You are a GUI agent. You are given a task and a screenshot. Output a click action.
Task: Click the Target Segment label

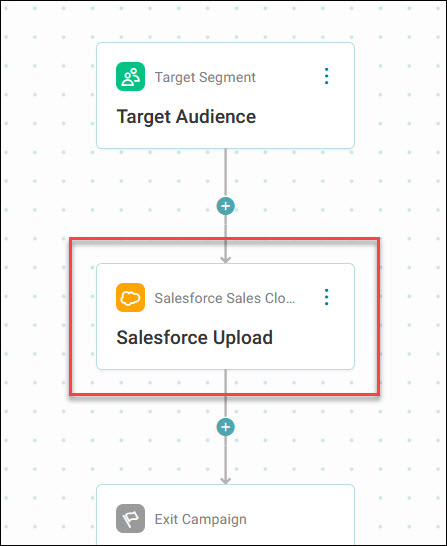click(x=205, y=77)
